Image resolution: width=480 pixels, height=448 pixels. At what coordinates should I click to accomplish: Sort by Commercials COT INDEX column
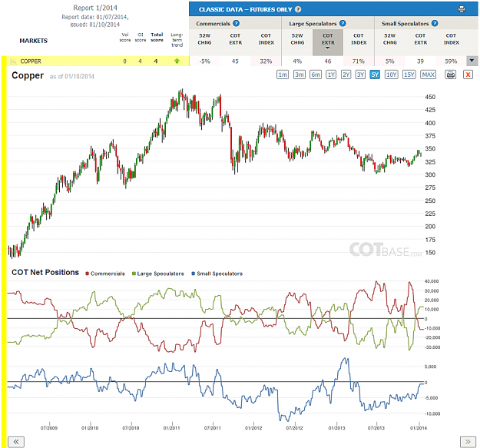[x=266, y=39]
